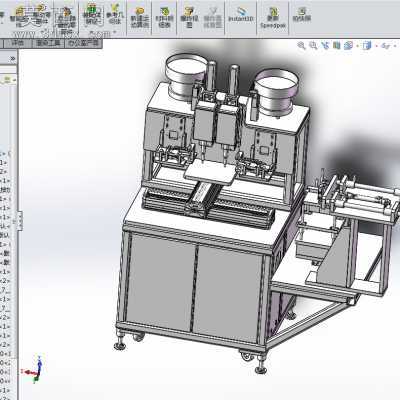Select the Smart Fasteners tool
Screen dimensions: 400x400
coord(20,17)
